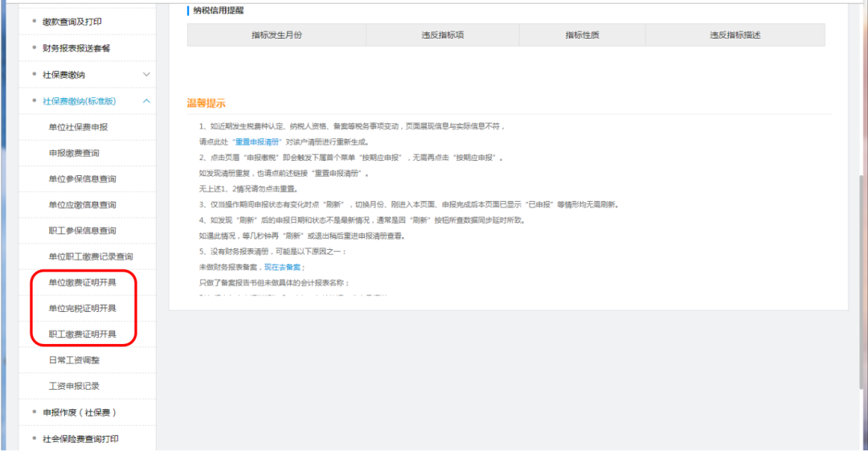Screen dimensions: 868x451
Task: Open 申报缴费查询 submenu
Action: point(74,153)
